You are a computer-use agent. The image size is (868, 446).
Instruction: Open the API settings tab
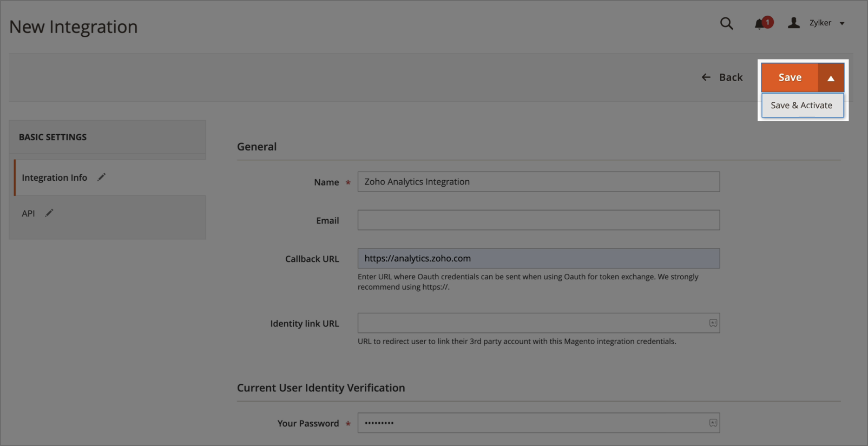tap(28, 214)
